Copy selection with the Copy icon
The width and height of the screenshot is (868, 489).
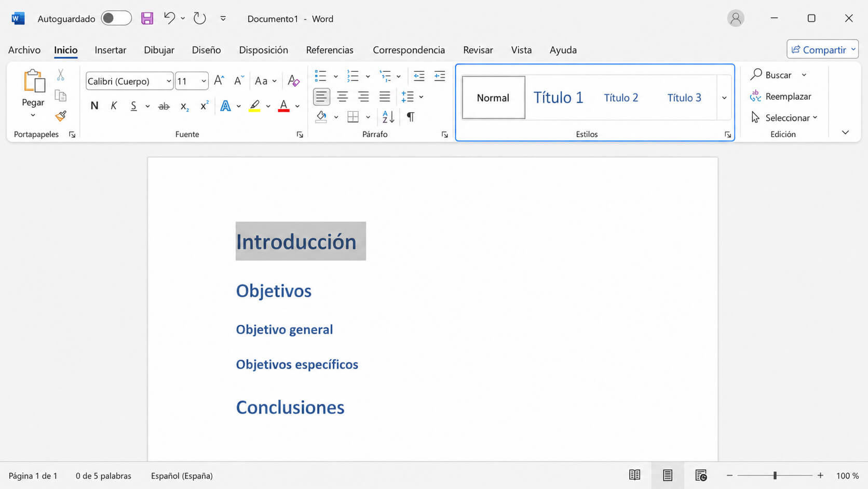[61, 96]
